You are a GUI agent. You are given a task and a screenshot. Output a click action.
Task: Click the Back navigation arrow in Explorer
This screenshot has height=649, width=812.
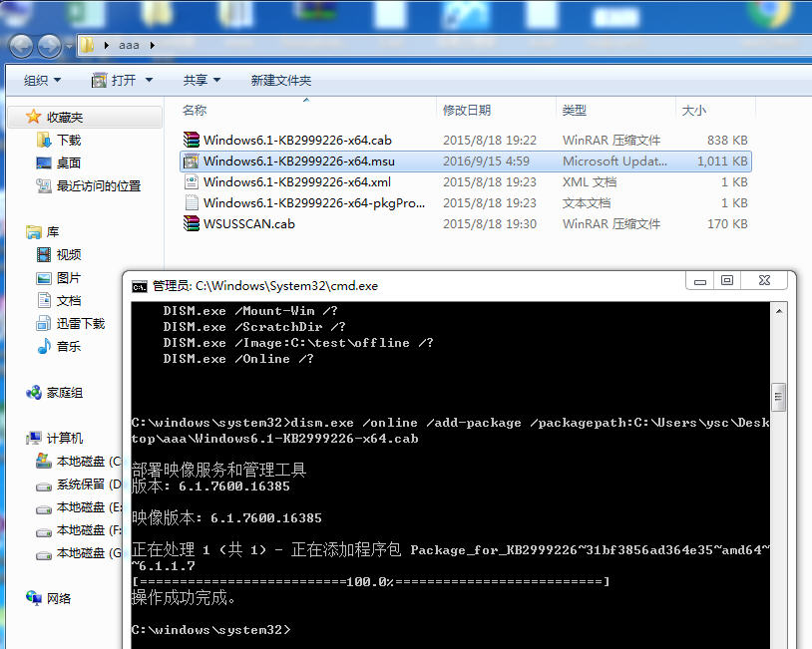pyautogui.click(x=21, y=46)
